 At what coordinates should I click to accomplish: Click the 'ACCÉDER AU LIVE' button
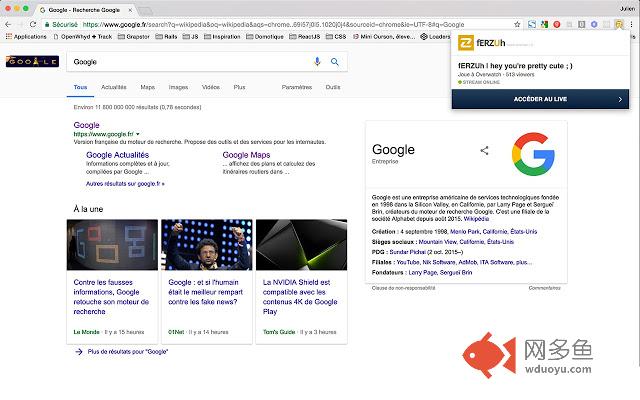[x=540, y=99]
